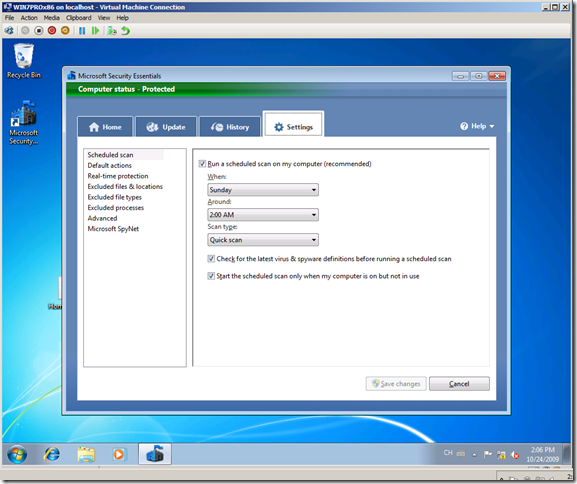
Task: Open the Around time dropdown showing 2:00 AM
Action: tap(263, 215)
